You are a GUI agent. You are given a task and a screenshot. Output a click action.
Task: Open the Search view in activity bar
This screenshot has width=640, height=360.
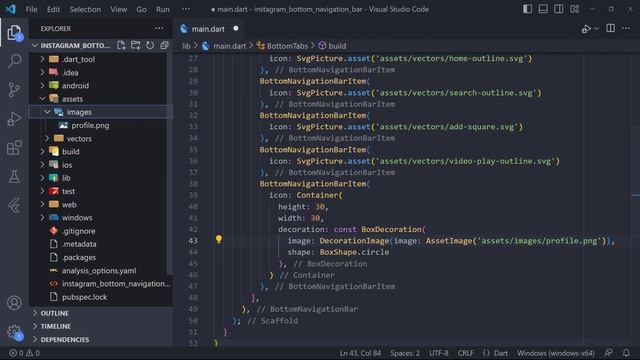pyautogui.click(x=14, y=61)
